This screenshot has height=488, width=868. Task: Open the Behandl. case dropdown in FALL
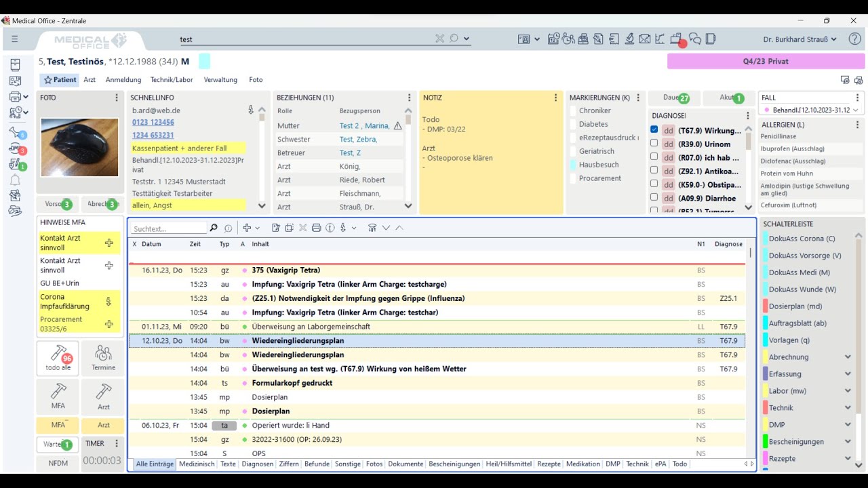click(x=856, y=110)
